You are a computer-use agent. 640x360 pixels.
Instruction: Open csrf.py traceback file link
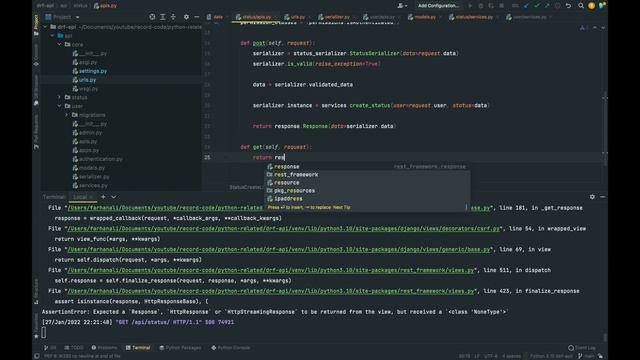[x=284, y=229]
